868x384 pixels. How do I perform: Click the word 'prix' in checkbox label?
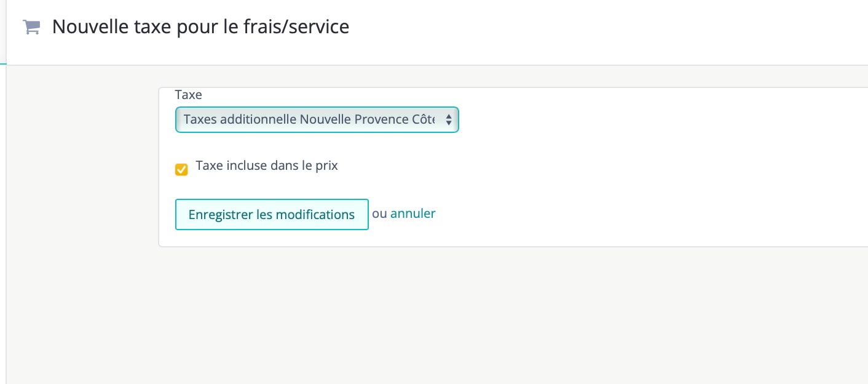326,166
